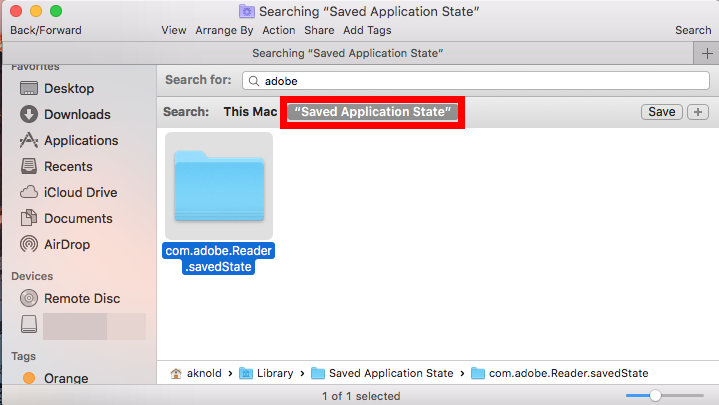Image resolution: width=719 pixels, height=405 pixels.
Task: Click the iCloud Drive cloud icon
Action: 29,192
